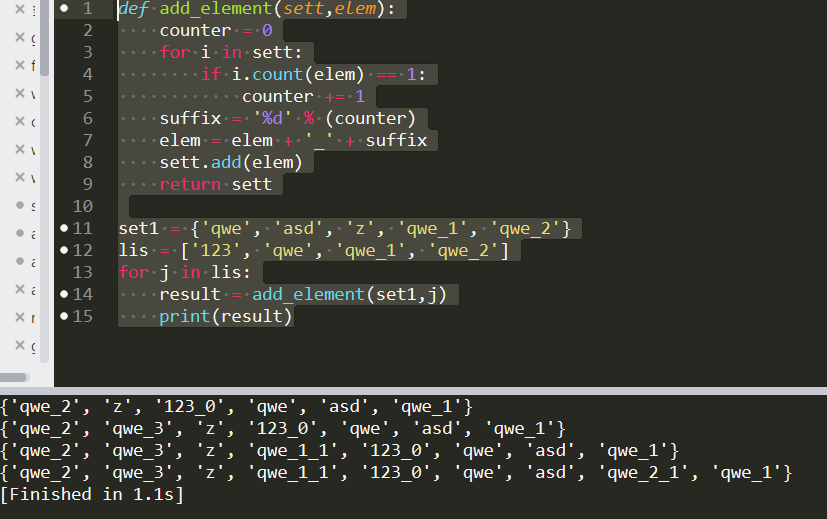The height and width of the screenshot is (519, 827).
Task: Click print(result) on line 15
Action: (225, 316)
